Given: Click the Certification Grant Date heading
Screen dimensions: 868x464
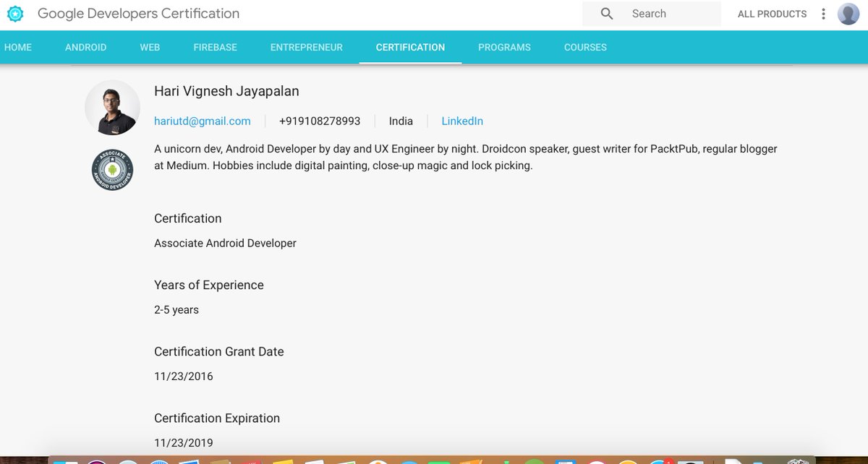Looking at the screenshot, I should click(x=219, y=351).
